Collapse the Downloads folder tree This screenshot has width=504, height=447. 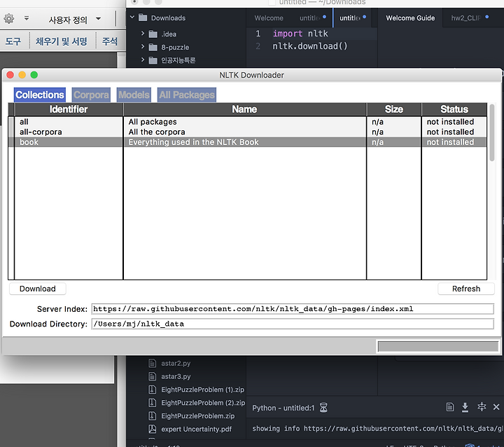point(132,17)
